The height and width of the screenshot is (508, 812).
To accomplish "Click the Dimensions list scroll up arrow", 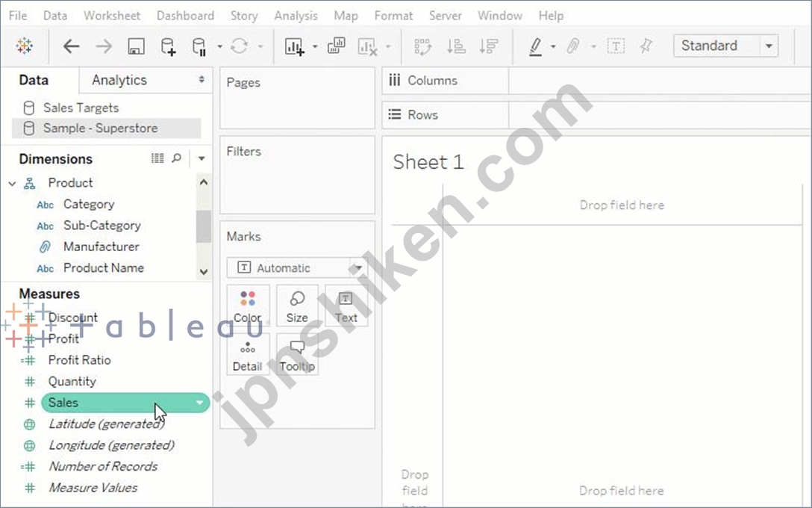I will click(204, 182).
